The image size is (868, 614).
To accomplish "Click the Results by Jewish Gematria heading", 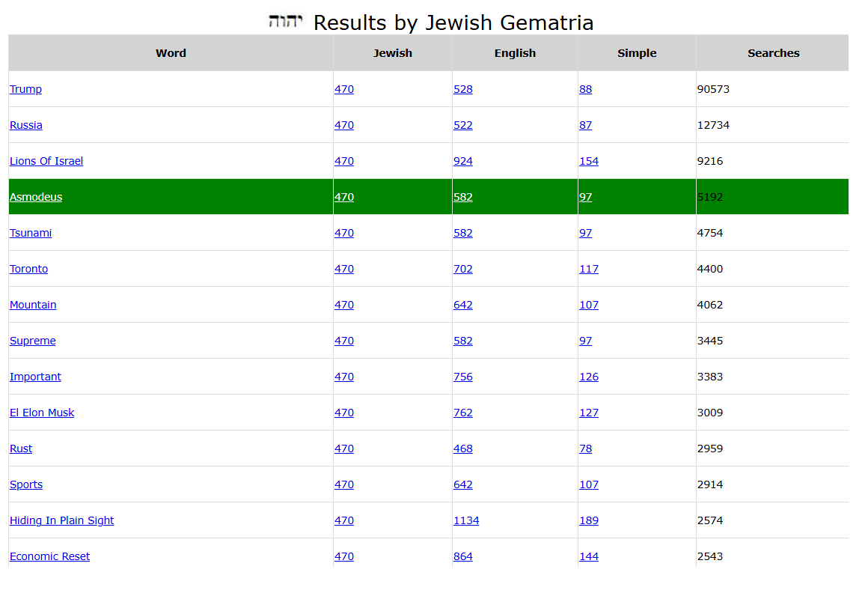I will tap(453, 22).
